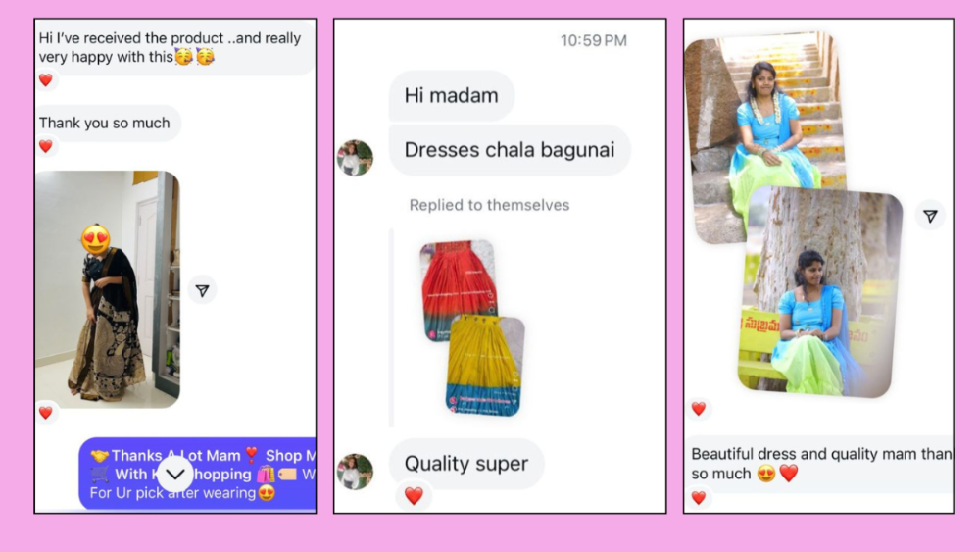Tap profile avatar beside 'Quality super'
The height and width of the screenshot is (552, 980).
point(355,472)
